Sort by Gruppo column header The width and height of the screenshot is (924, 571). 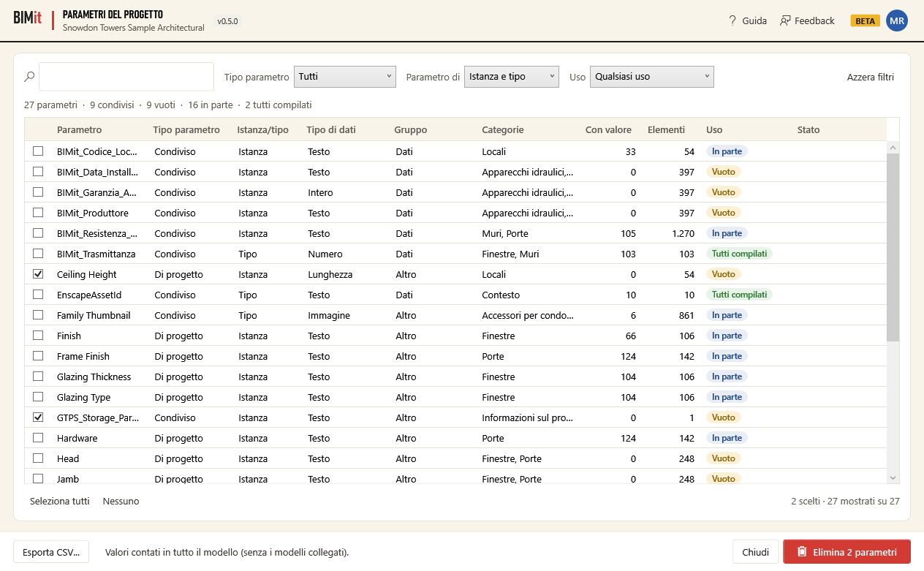click(411, 129)
